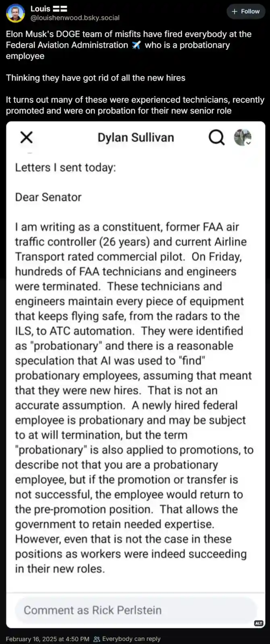
Task: Open the round profile picture beside search
Action: click(x=243, y=137)
